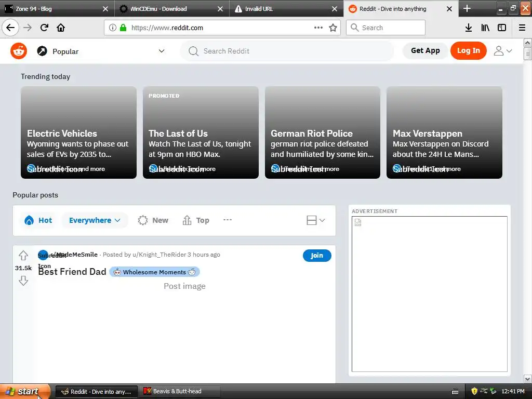The image size is (532, 399).
Task: Close the Invalid URL tab
Action: 335,9
